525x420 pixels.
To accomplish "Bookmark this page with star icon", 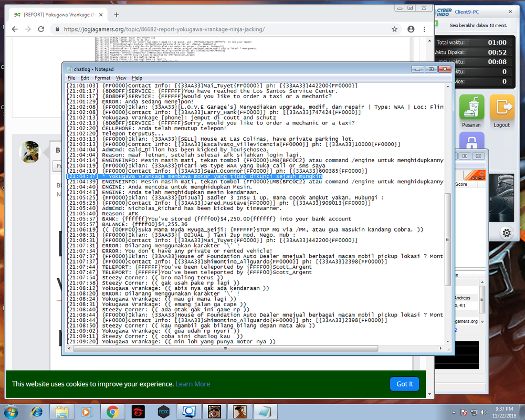I will tap(394, 29).
